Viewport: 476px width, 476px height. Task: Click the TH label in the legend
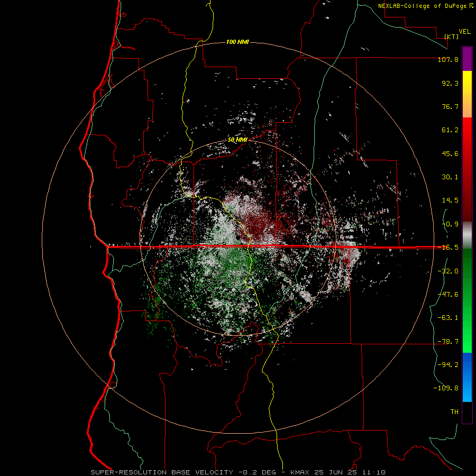click(x=454, y=412)
